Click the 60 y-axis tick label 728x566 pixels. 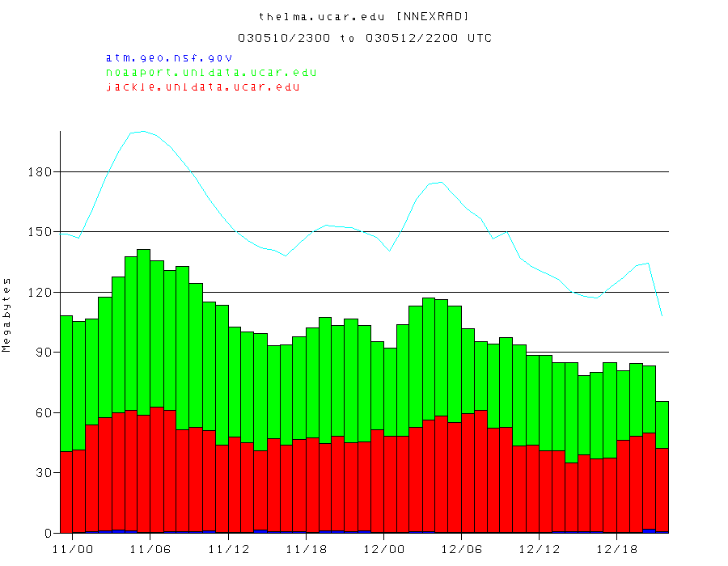tap(44, 412)
